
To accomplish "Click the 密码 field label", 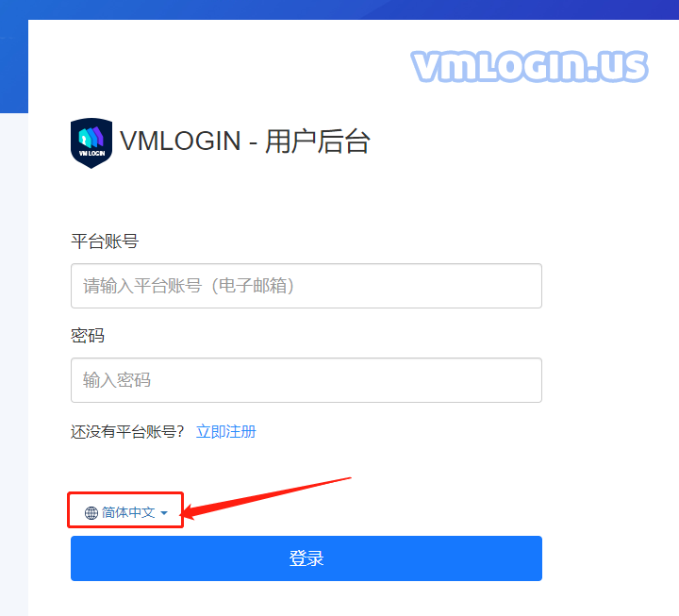I will coord(88,335).
